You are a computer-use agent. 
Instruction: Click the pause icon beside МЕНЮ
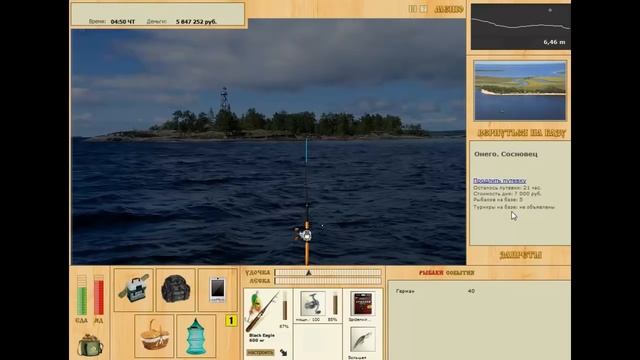413,9
